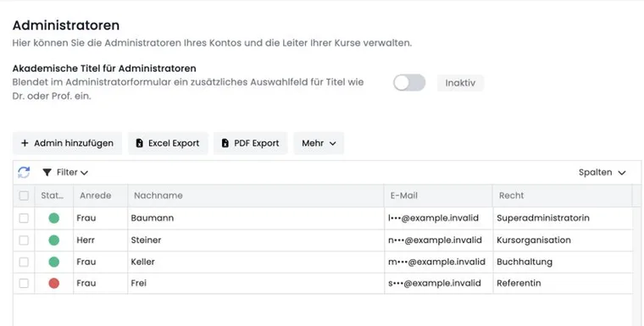Click the green status dot for Keller

(x=53, y=262)
